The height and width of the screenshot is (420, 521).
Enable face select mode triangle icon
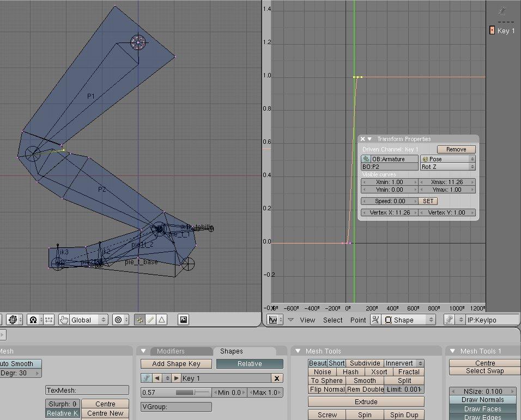coord(161,320)
